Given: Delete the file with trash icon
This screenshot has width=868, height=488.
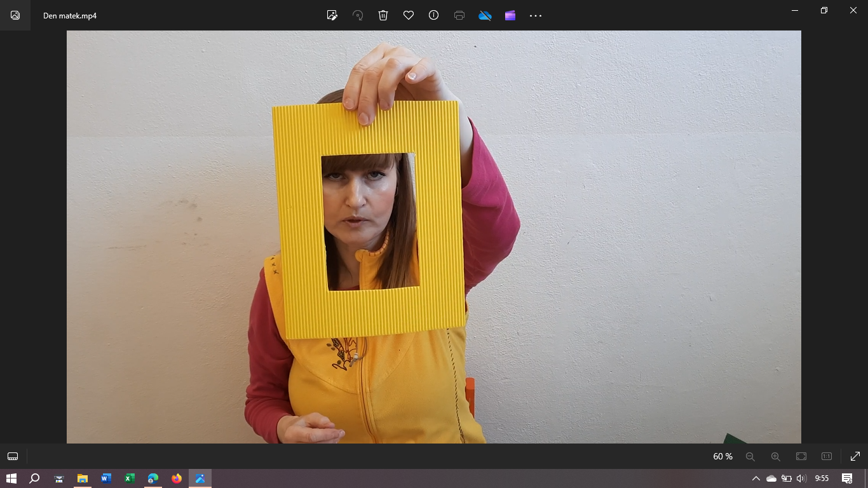Looking at the screenshot, I should pos(383,15).
